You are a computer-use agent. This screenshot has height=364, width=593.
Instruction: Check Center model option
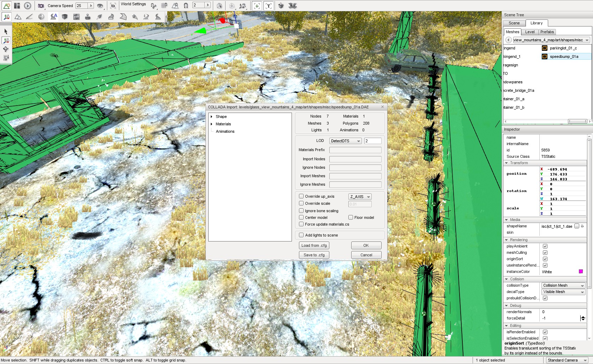[x=301, y=217]
